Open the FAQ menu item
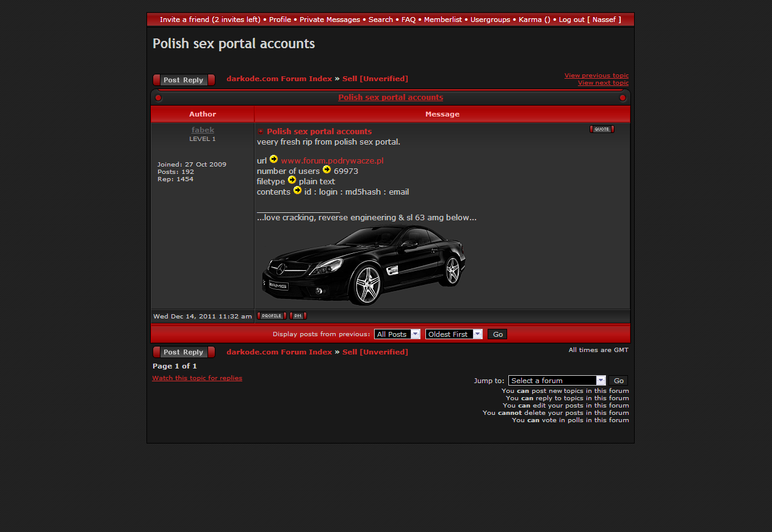 point(408,20)
